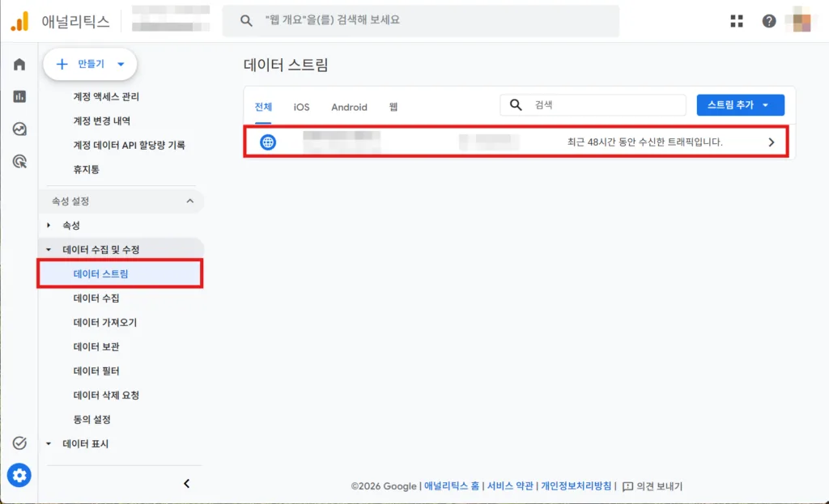Open the account profile avatar
The height and width of the screenshot is (504, 829).
801,21
